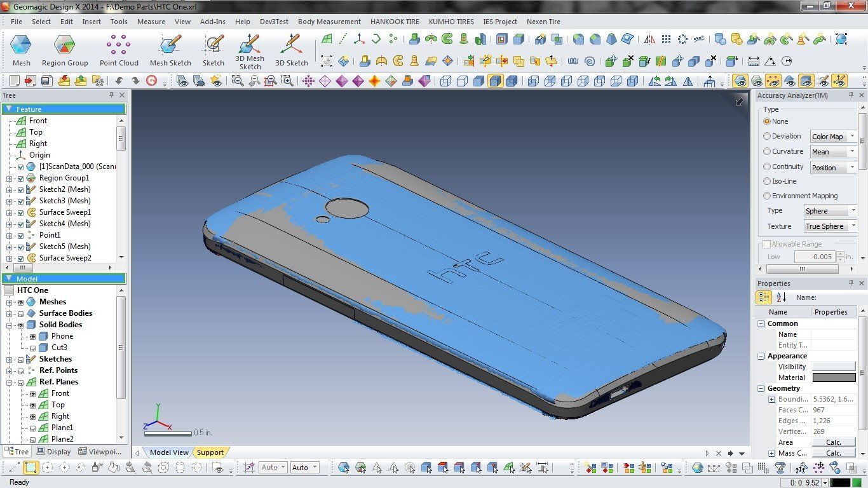Create a new file with blank page icon
The height and width of the screenshot is (488, 868).
(14, 81)
